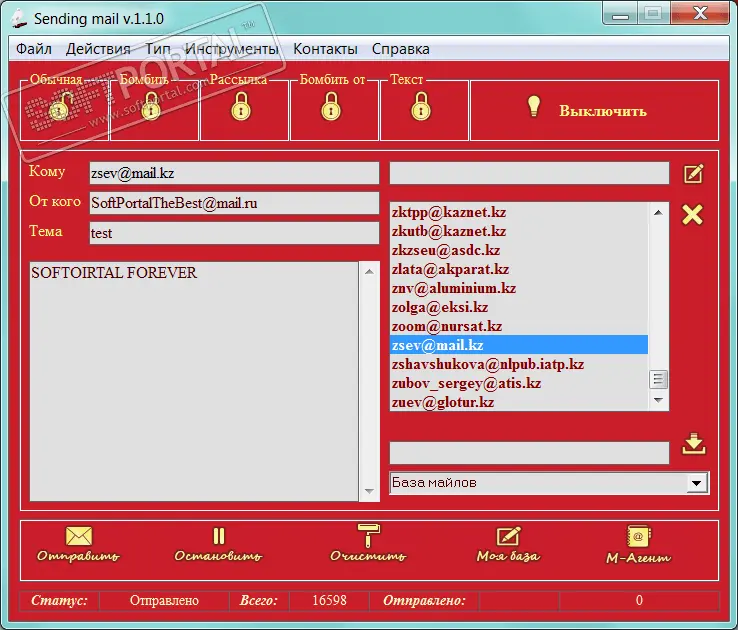Open Моя база notepad icon
This screenshot has height=630, width=738.
[x=508, y=537]
